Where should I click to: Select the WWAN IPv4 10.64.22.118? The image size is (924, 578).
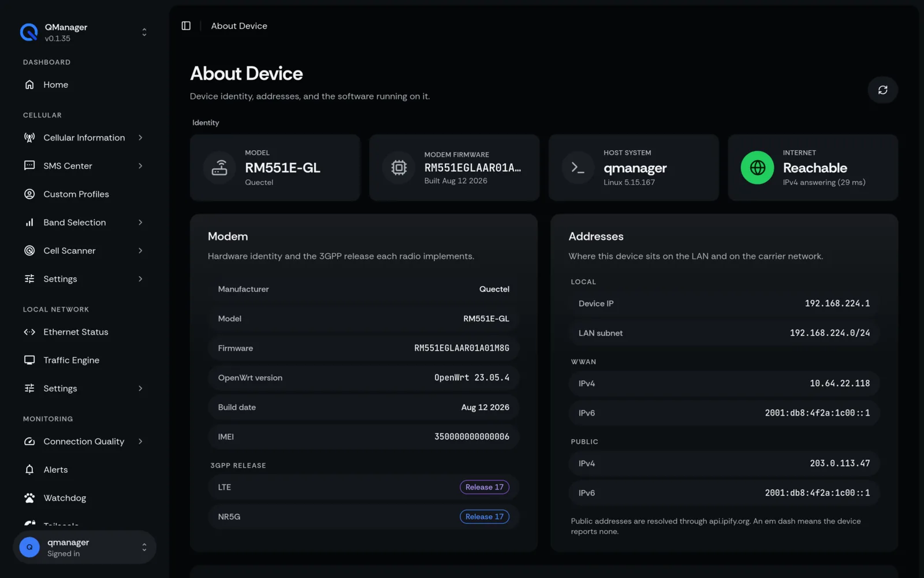coord(840,384)
